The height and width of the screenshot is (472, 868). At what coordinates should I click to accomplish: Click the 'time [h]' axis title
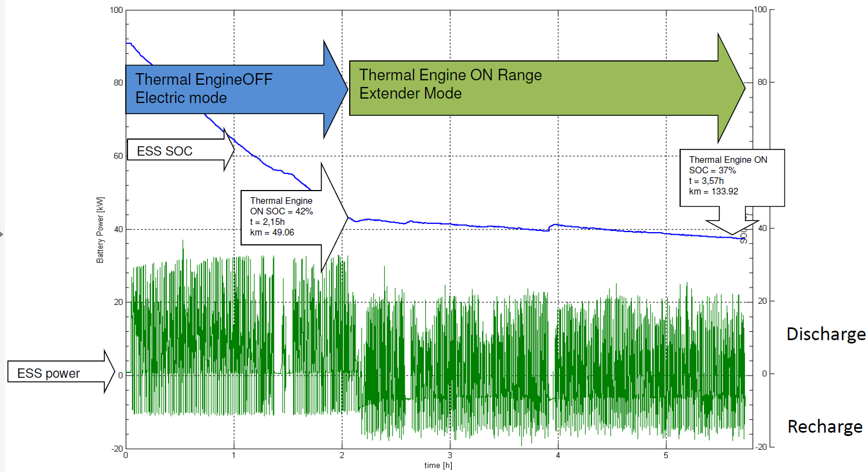[x=438, y=465]
